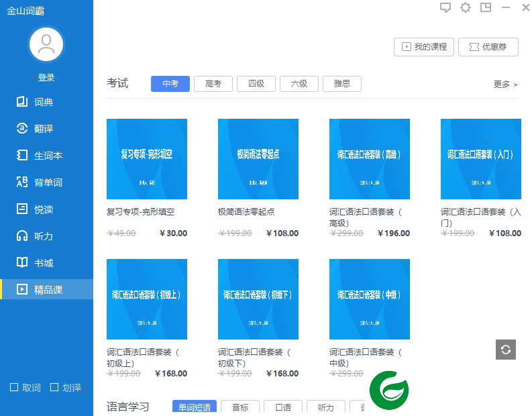The image size is (532, 416).
Task: Click the green floating leaf logo
Action: click(x=389, y=391)
